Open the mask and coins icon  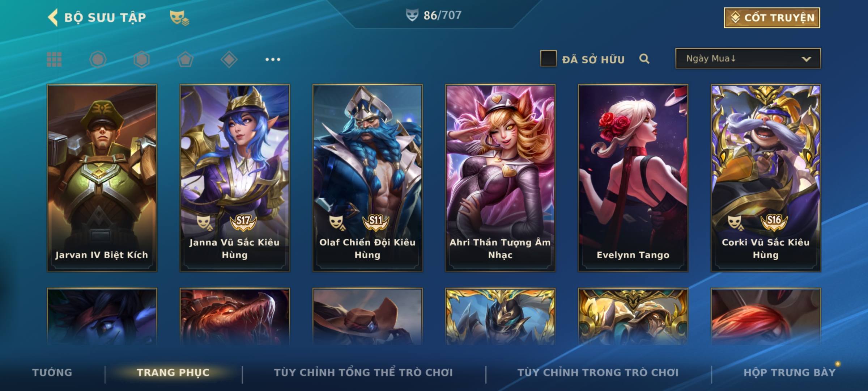(x=179, y=18)
